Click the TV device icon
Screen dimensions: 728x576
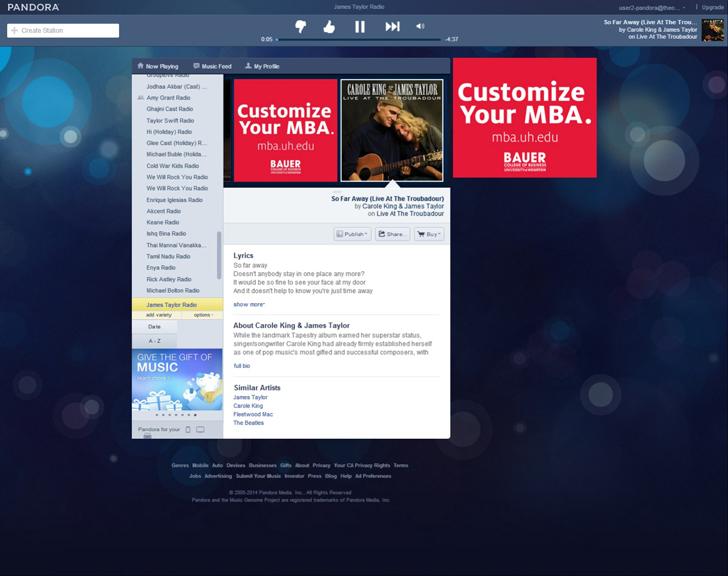coord(200,430)
